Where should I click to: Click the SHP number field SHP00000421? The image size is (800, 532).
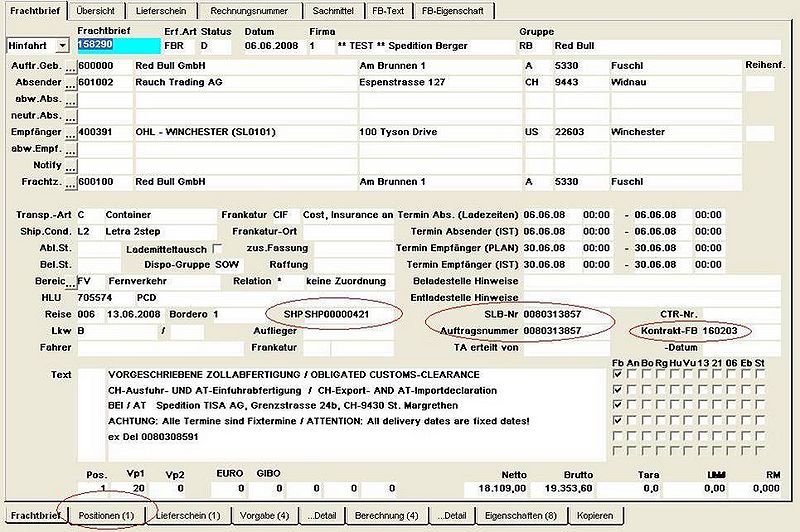tap(348, 314)
